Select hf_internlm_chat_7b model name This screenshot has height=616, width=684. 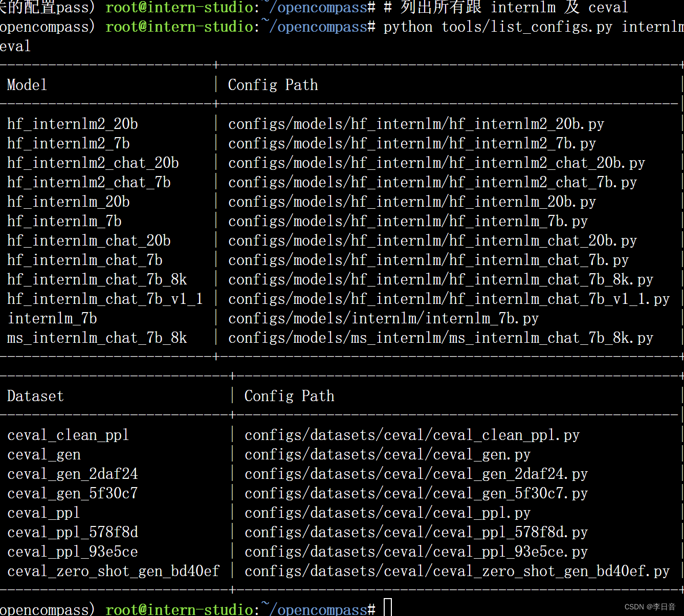coord(85,260)
